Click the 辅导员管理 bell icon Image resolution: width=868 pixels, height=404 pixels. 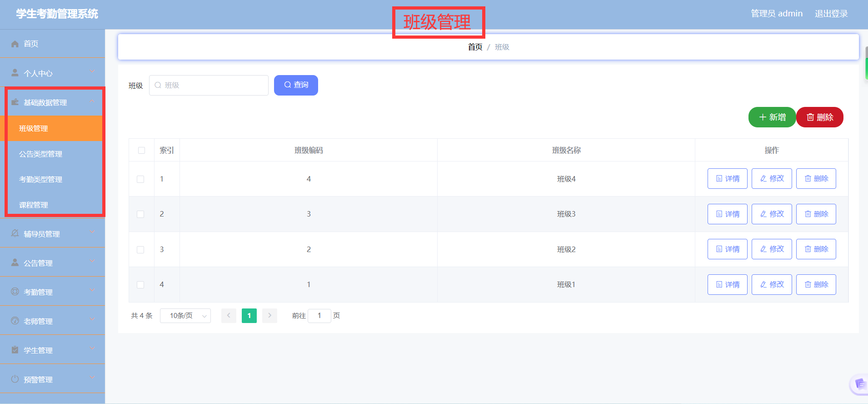pyautogui.click(x=15, y=233)
